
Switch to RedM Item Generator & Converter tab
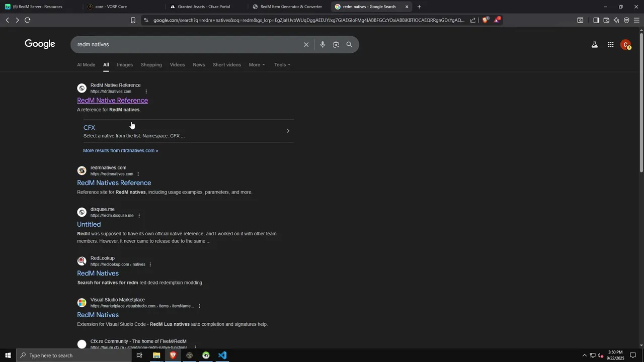point(289,7)
